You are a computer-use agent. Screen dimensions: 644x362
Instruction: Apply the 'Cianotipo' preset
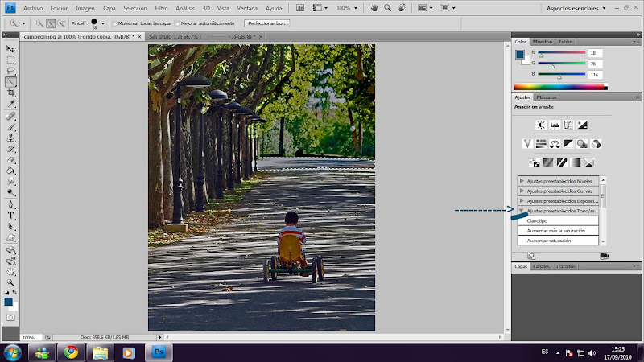[x=537, y=220]
